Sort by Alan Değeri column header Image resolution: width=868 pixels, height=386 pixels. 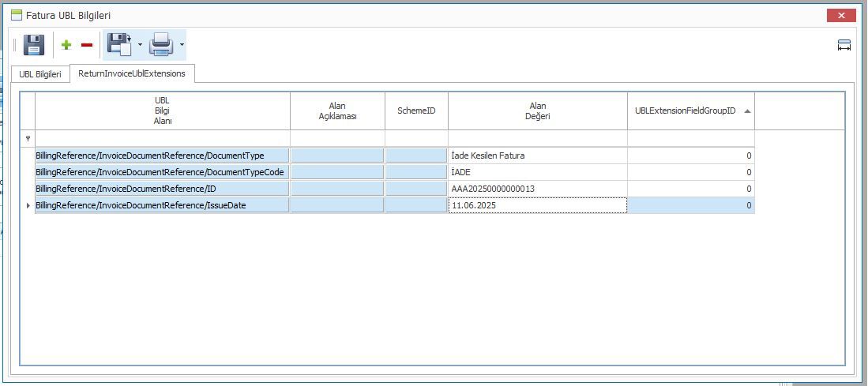pos(538,111)
